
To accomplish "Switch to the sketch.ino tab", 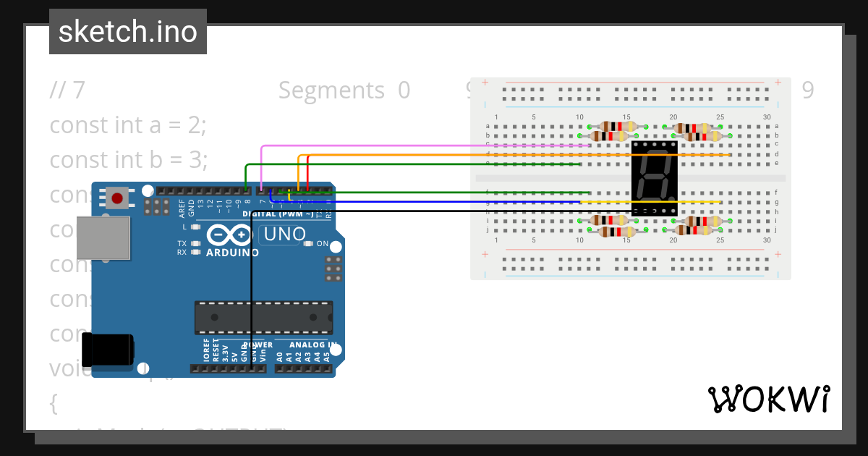I will coord(127,31).
